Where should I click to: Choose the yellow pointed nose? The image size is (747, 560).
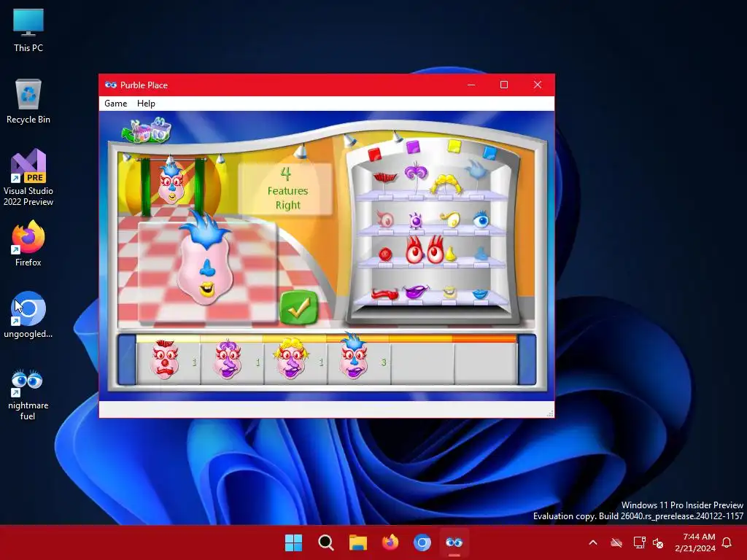point(450,254)
